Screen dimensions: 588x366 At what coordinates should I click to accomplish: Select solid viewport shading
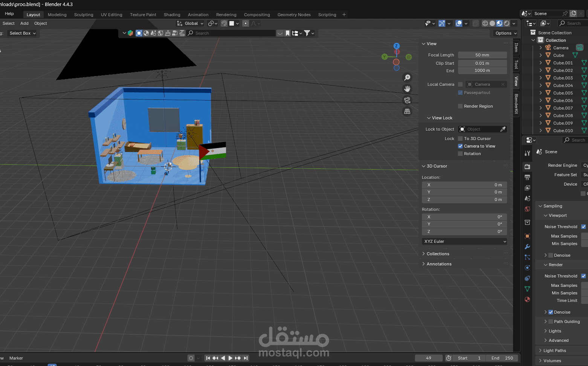(492, 23)
